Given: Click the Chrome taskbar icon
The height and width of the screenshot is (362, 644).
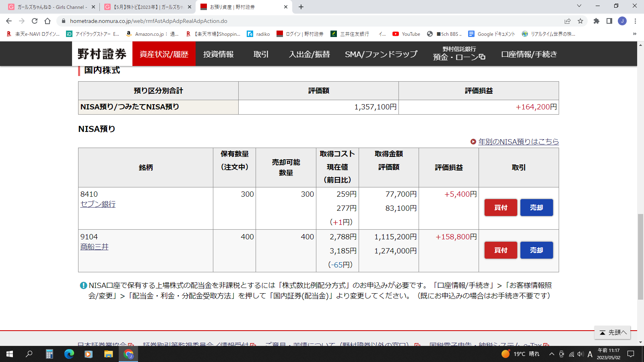Looking at the screenshot, I should tap(128, 354).
